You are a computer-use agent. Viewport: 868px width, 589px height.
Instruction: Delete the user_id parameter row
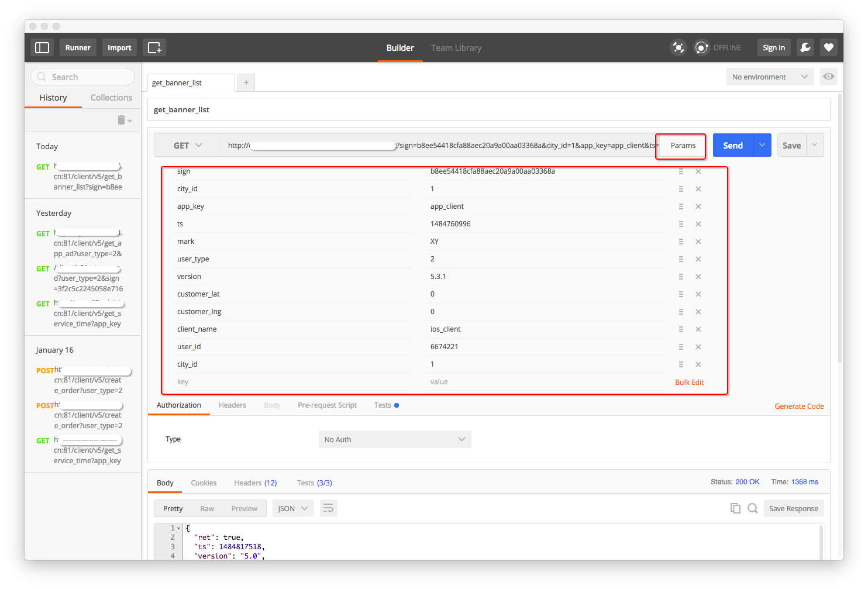698,347
